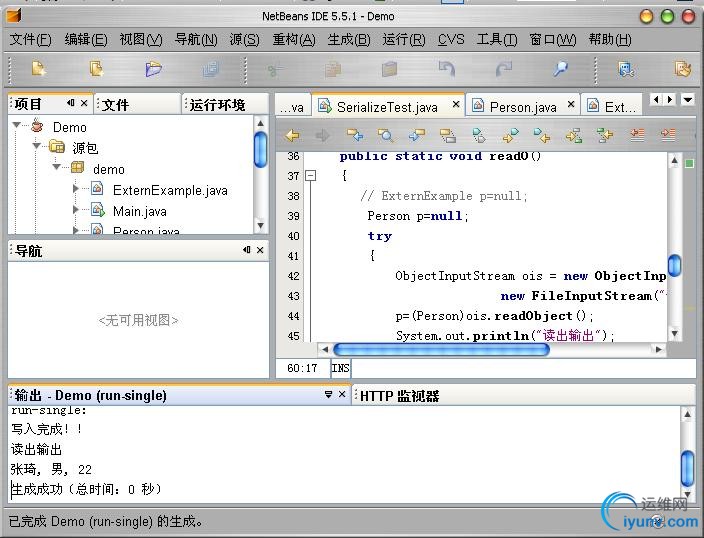The height and width of the screenshot is (538, 704).
Task: Open the editor document list dropdown arrow
Action: [x=687, y=99]
